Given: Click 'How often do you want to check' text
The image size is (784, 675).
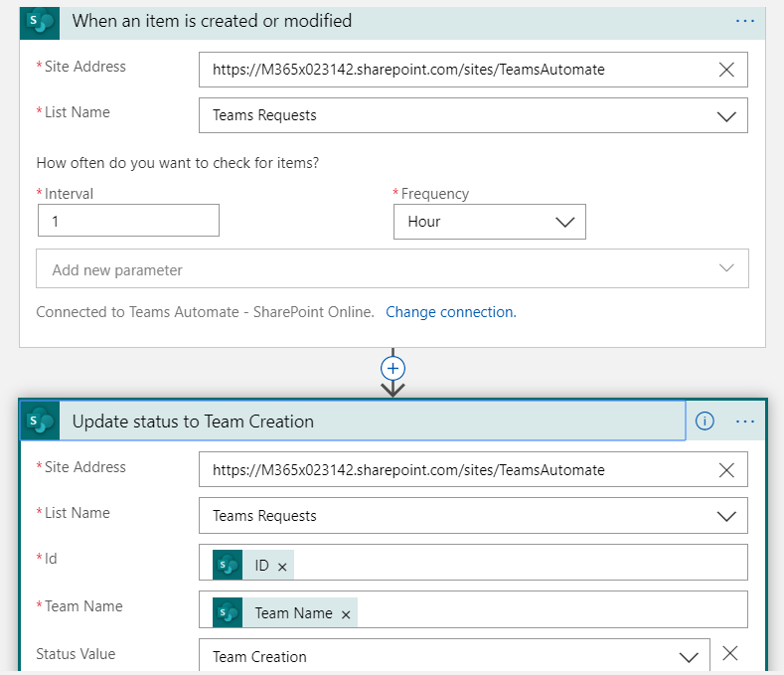Looking at the screenshot, I should point(178,163).
